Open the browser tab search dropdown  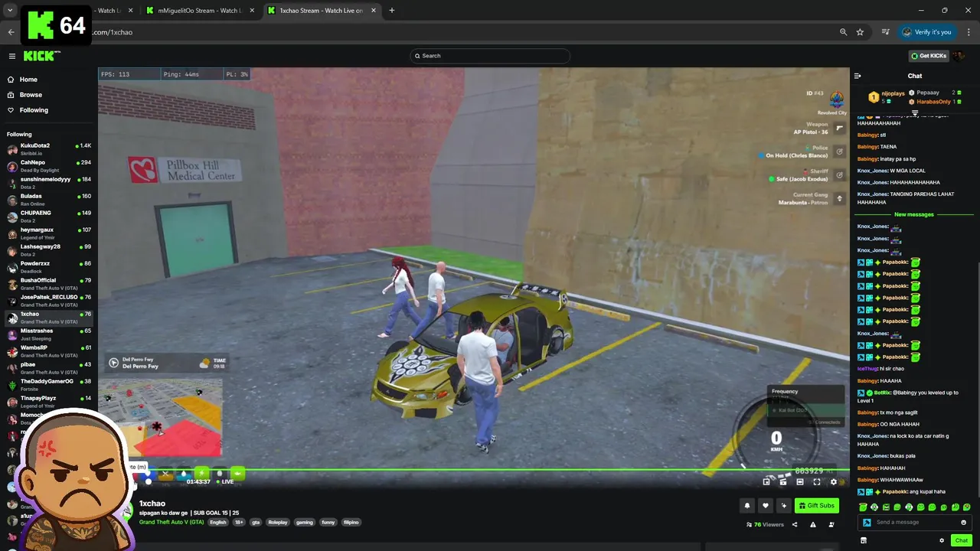(x=10, y=11)
